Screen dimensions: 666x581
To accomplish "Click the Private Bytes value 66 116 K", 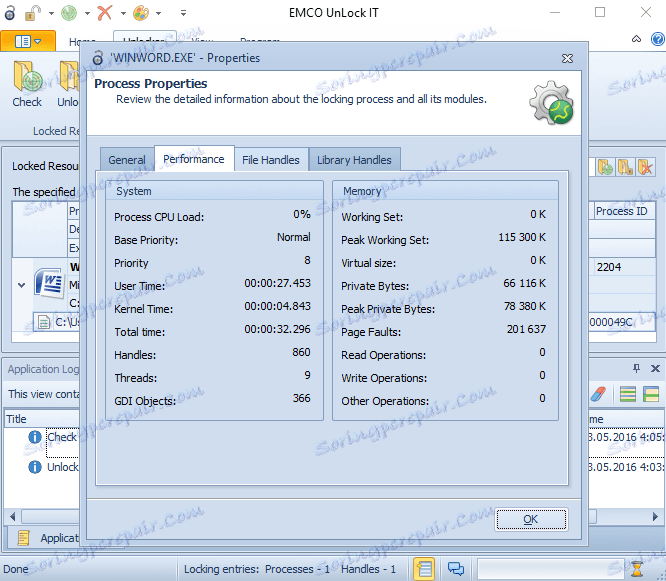I will [x=525, y=283].
